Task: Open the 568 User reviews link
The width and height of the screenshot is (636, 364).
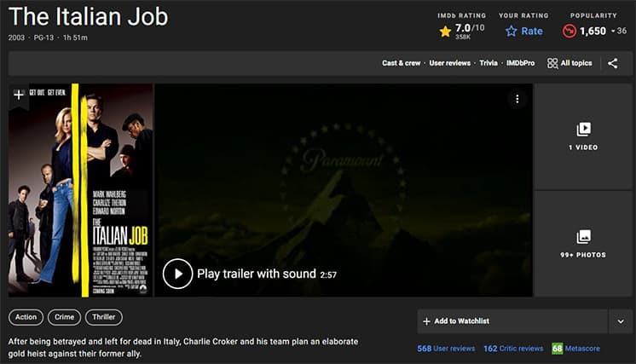Action: click(446, 349)
